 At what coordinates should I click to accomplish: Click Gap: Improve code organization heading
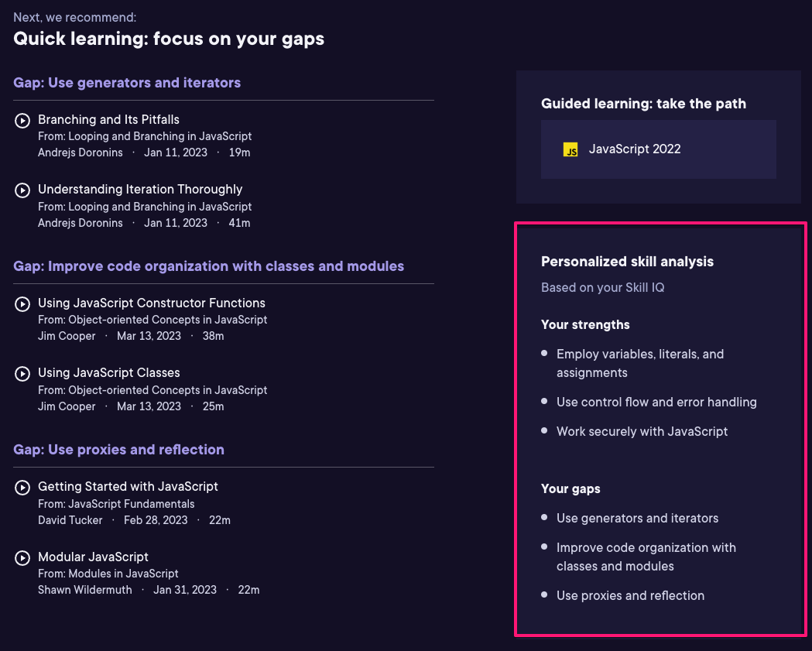[209, 266]
